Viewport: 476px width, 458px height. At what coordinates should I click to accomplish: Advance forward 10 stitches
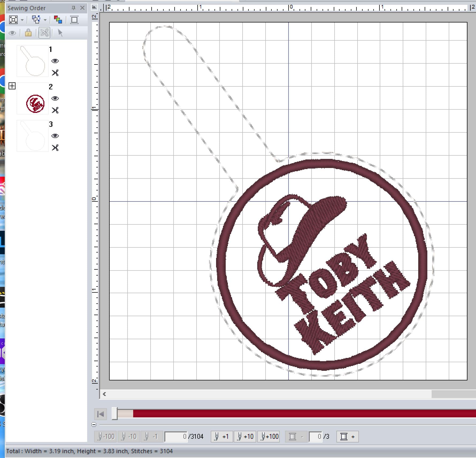point(245,437)
